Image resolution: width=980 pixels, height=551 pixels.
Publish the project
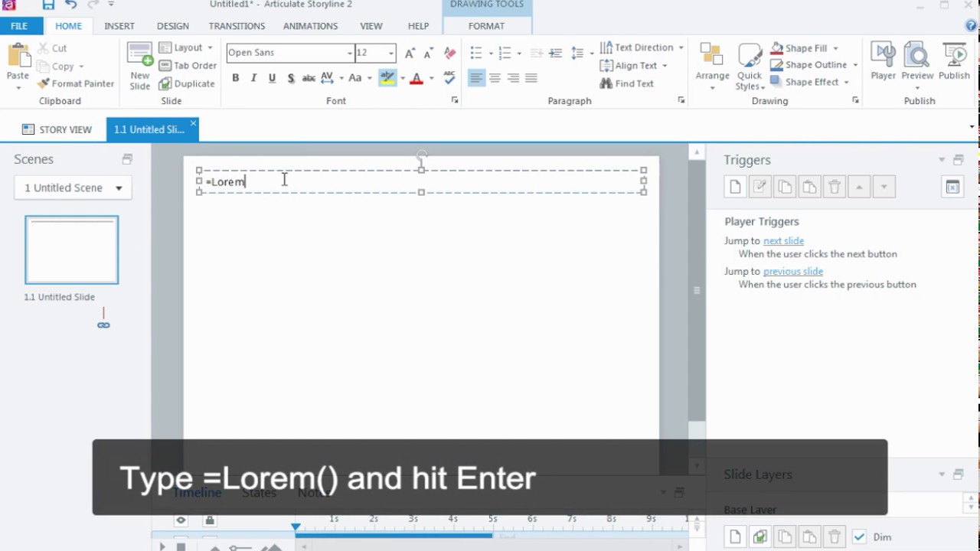point(954,61)
